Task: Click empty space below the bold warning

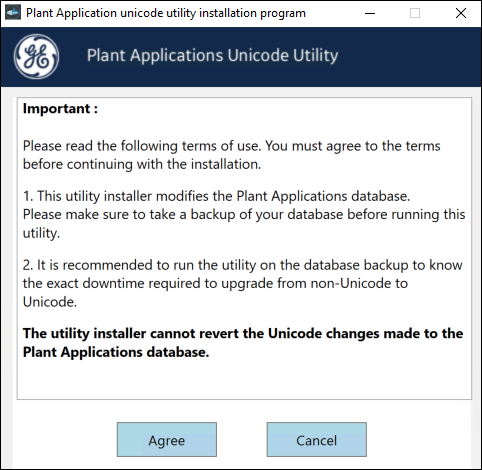Action: tap(244, 380)
